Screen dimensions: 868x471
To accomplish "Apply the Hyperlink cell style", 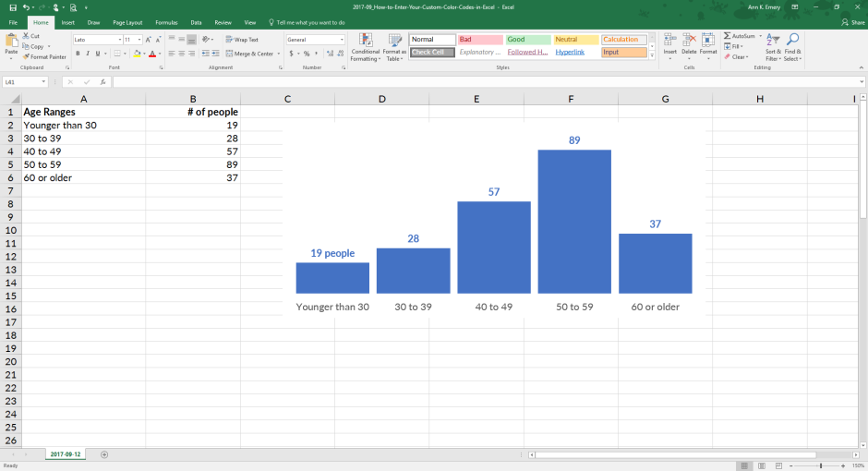I will click(576, 52).
